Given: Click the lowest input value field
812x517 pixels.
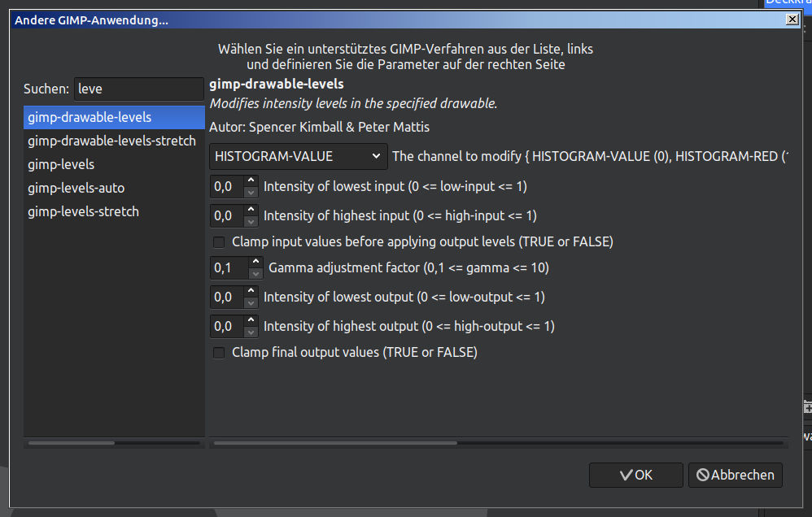Looking at the screenshot, I should pyautogui.click(x=227, y=186).
